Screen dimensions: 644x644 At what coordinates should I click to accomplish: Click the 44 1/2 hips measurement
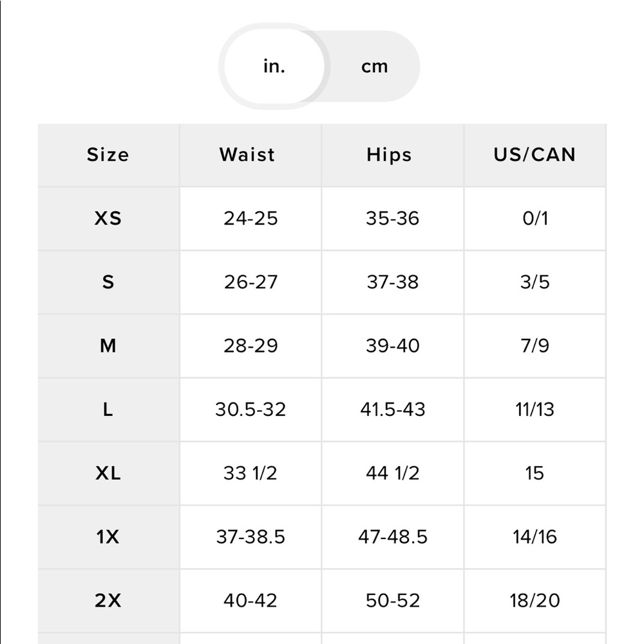393,473
